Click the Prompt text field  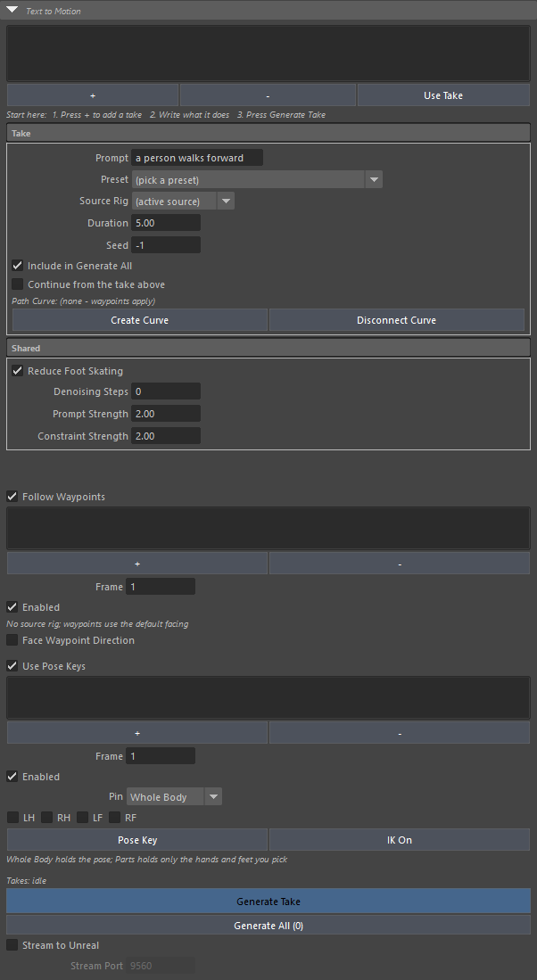197,158
